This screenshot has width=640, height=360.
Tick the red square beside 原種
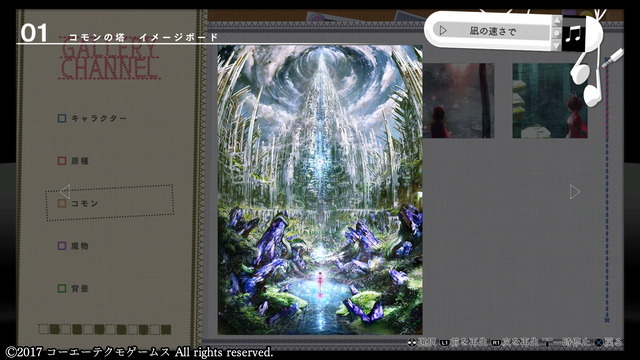tap(62, 161)
